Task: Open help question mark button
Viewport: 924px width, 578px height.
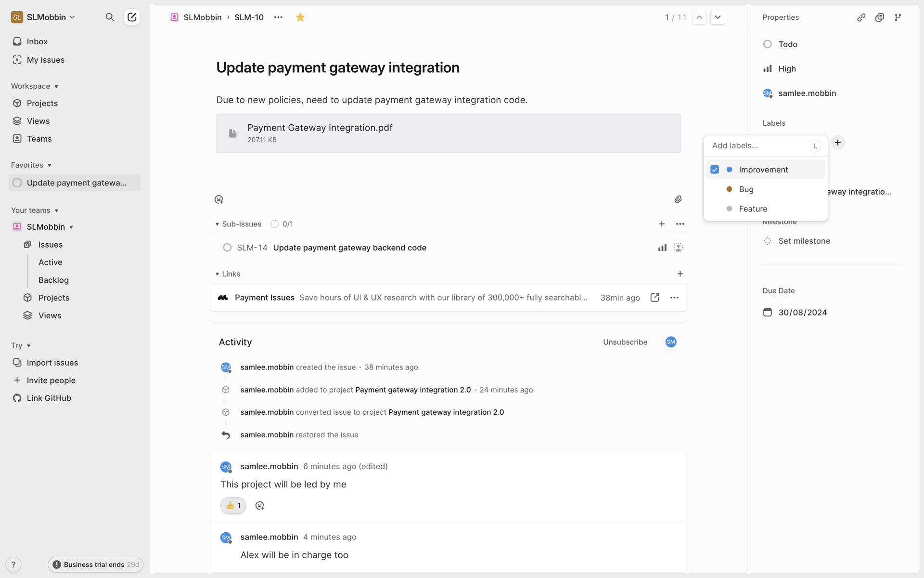Action: click(13, 565)
